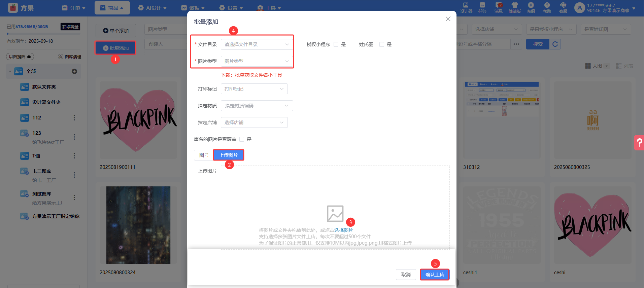
Task: Open thumbnail 2025080800325
Action: [593, 120]
